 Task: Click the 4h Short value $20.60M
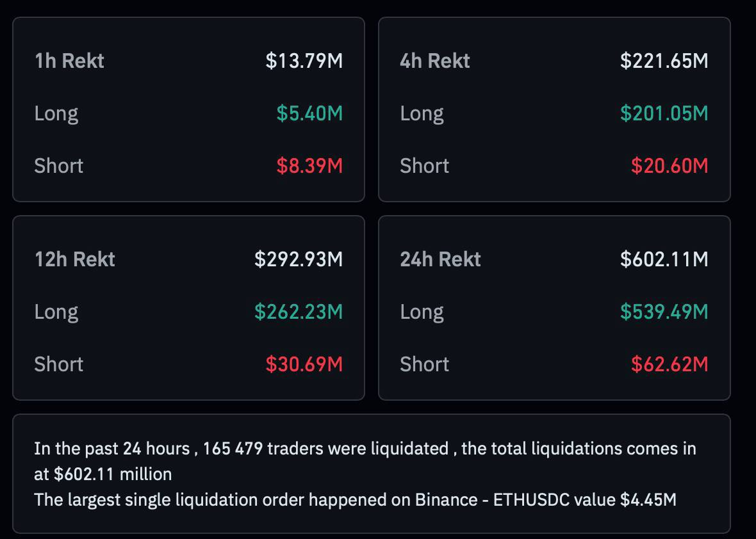(670, 166)
